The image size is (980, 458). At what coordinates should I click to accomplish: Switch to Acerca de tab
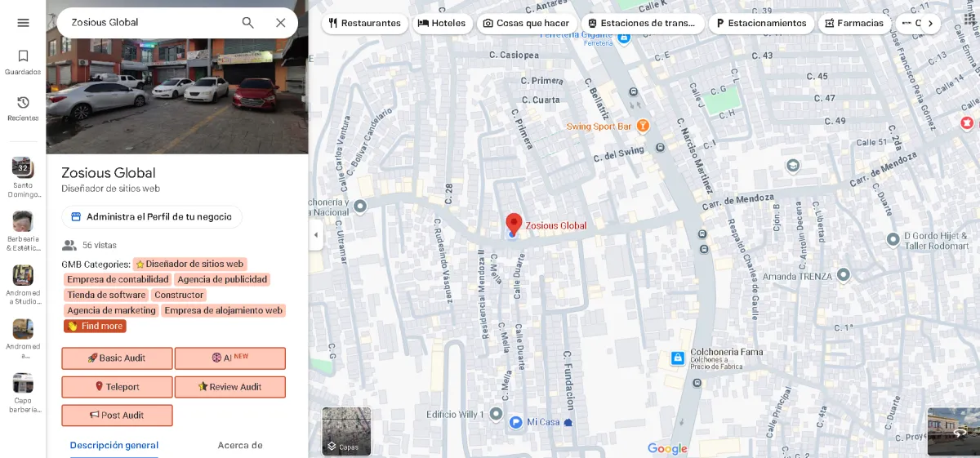[x=240, y=446]
